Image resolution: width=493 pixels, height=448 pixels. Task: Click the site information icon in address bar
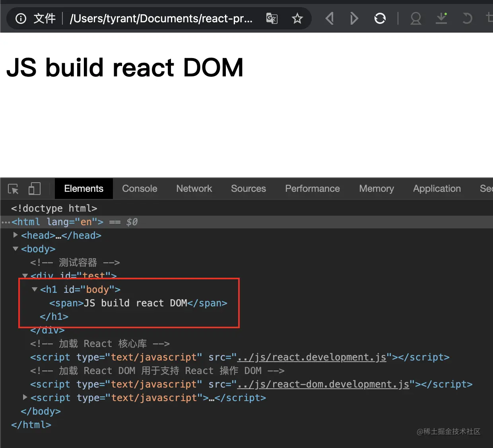click(21, 18)
